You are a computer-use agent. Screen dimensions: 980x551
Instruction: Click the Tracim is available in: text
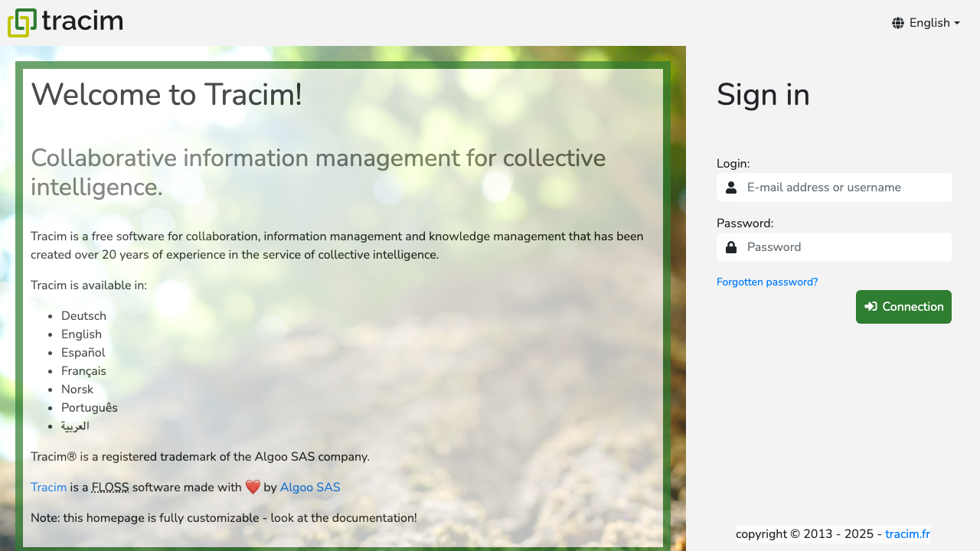point(89,285)
